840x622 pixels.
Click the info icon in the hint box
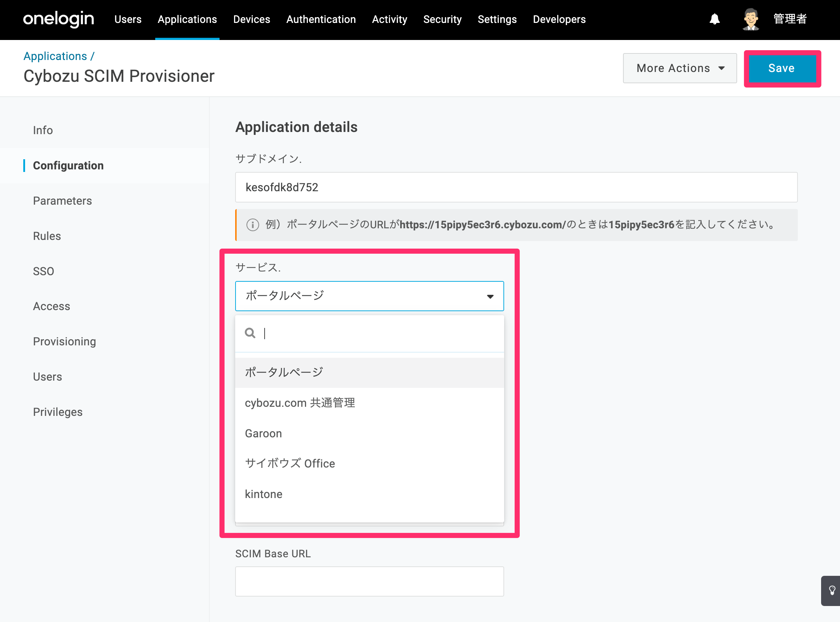[x=253, y=225]
